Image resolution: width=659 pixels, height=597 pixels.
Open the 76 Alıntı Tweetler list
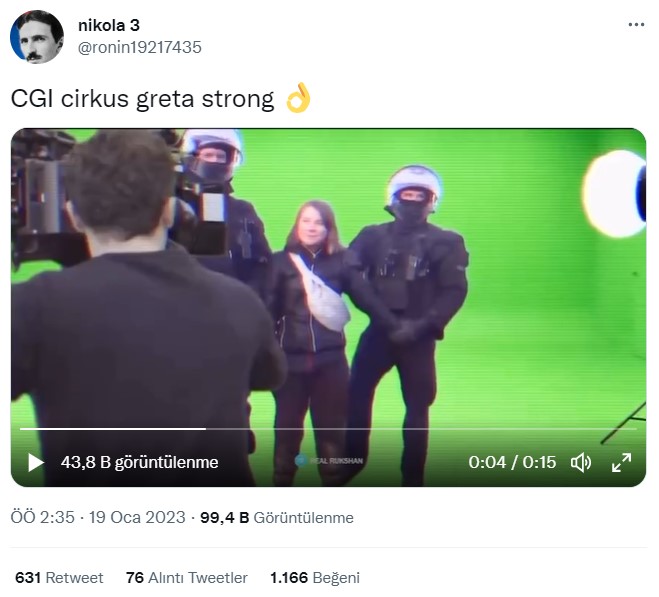[187, 578]
